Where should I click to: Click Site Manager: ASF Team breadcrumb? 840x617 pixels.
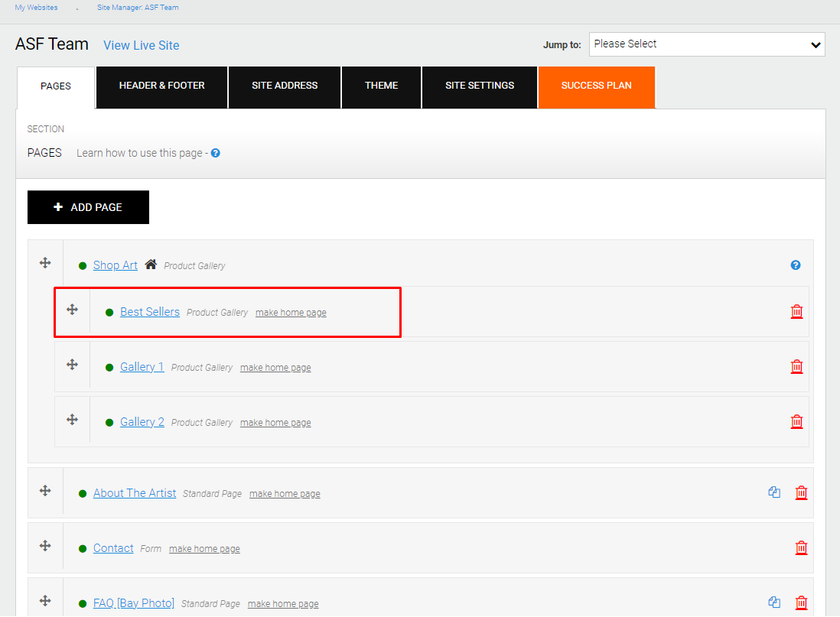tap(138, 8)
